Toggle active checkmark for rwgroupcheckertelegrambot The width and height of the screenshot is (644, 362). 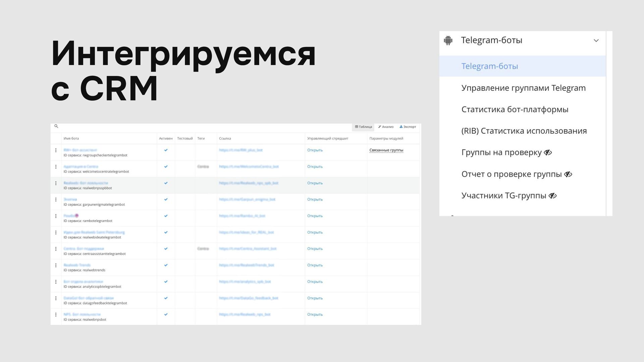pyautogui.click(x=166, y=150)
